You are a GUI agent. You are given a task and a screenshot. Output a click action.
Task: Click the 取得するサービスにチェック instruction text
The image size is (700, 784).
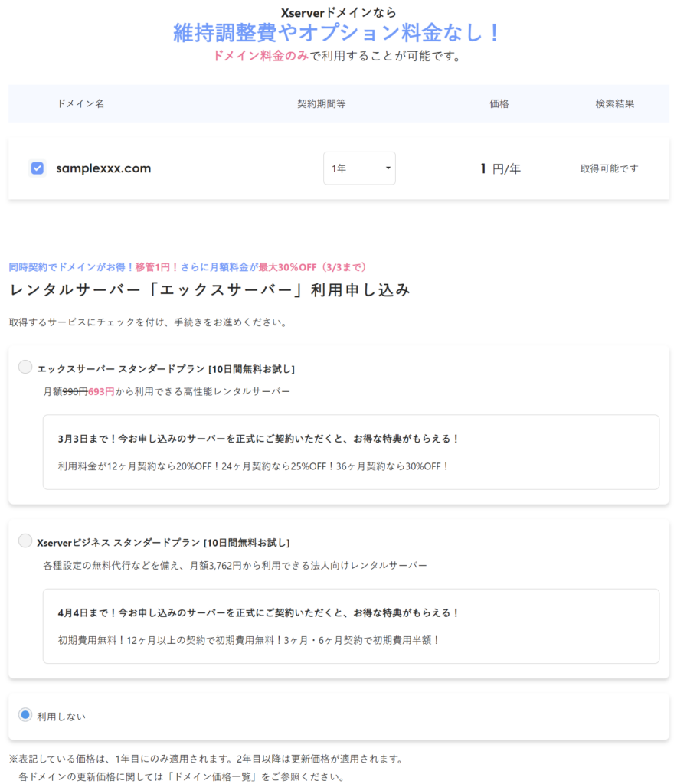click(x=149, y=322)
